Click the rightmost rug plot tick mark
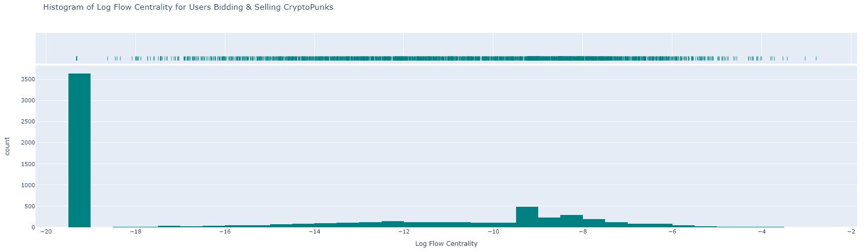Image resolution: width=868 pixels, height=252 pixels. (x=816, y=58)
